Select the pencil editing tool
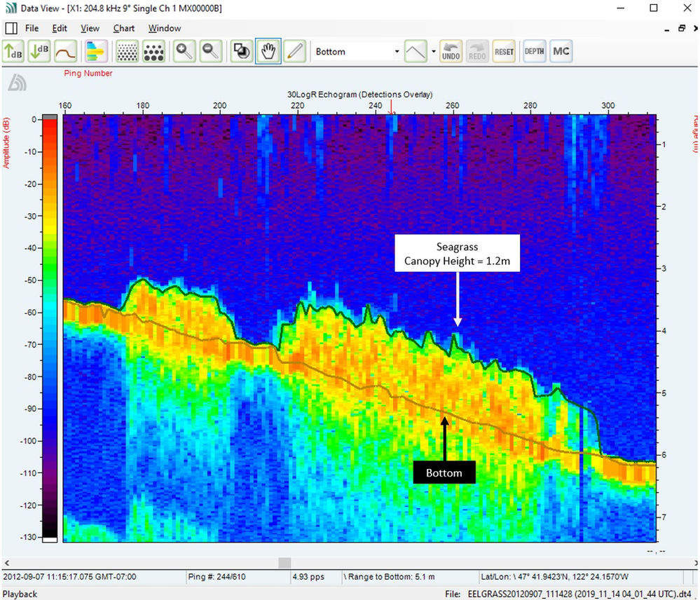The image size is (700, 600). [294, 50]
